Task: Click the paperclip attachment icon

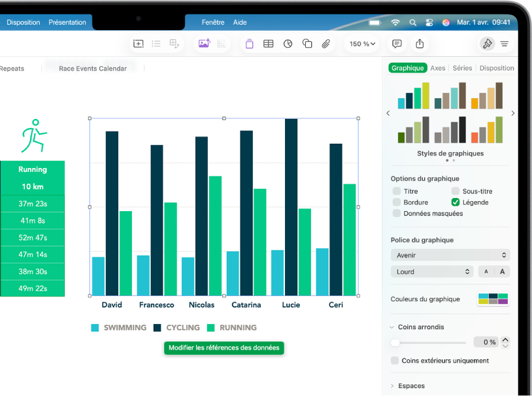Action: (325, 44)
